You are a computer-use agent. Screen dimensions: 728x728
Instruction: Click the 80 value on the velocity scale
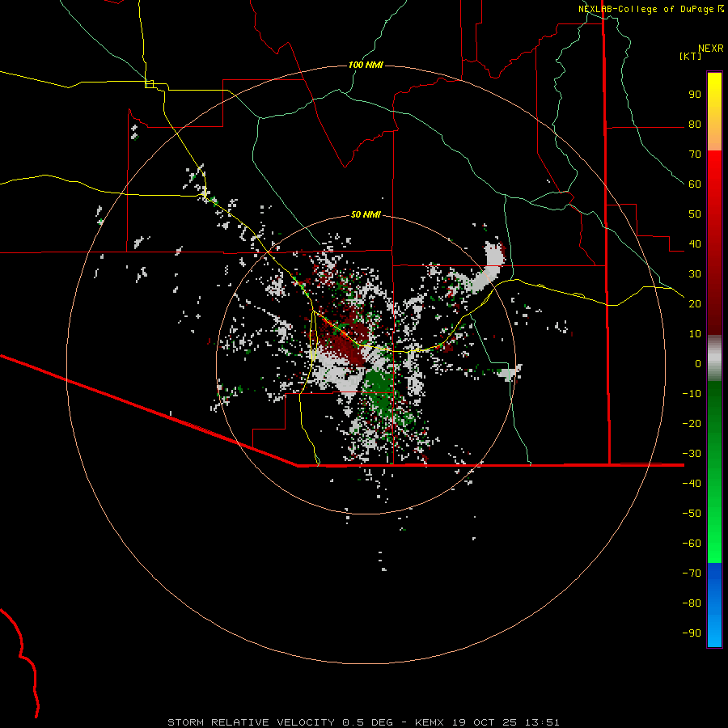695,124
